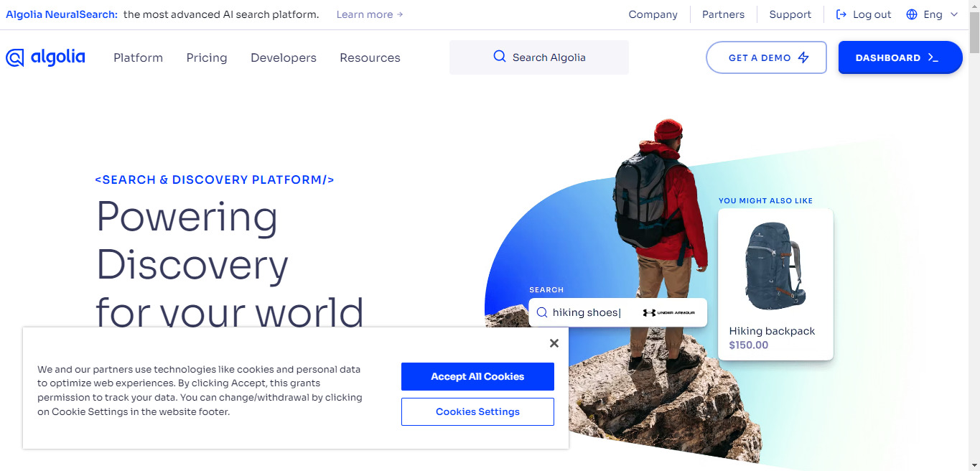
Task: Open the Company menu
Action: pyautogui.click(x=653, y=14)
